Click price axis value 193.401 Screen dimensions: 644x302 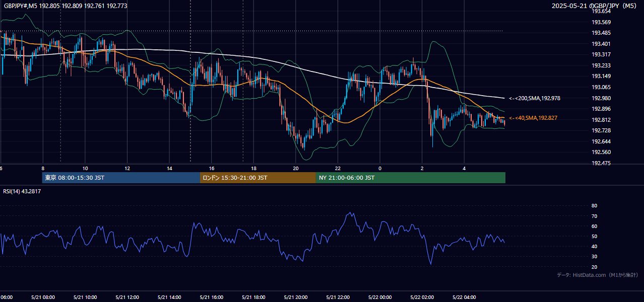pyautogui.click(x=601, y=44)
